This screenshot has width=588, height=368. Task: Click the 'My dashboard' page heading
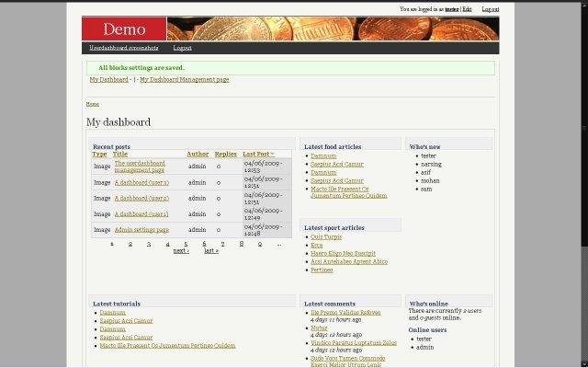pyautogui.click(x=119, y=122)
